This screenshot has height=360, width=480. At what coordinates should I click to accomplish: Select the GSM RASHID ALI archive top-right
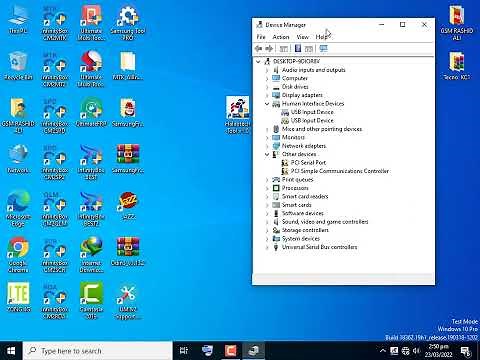coord(457,23)
